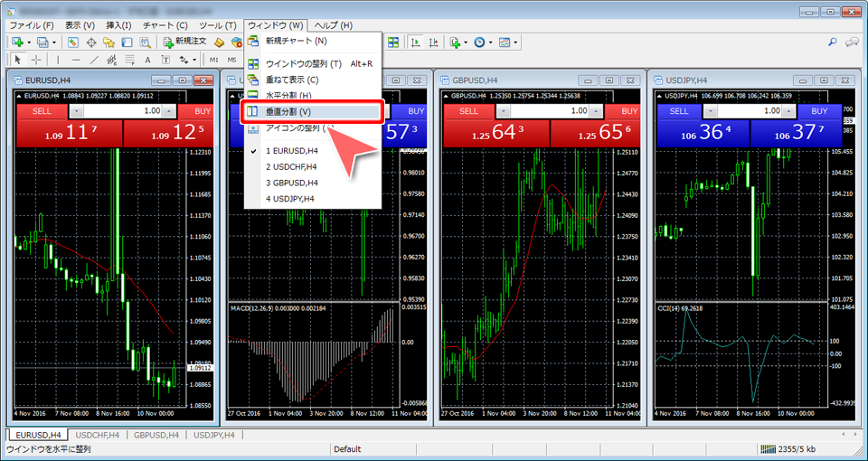The height and width of the screenshot is (461, 868).
Task: Click the 新規注文 (new order) toolbar button
Action: [x=184, y=42]
